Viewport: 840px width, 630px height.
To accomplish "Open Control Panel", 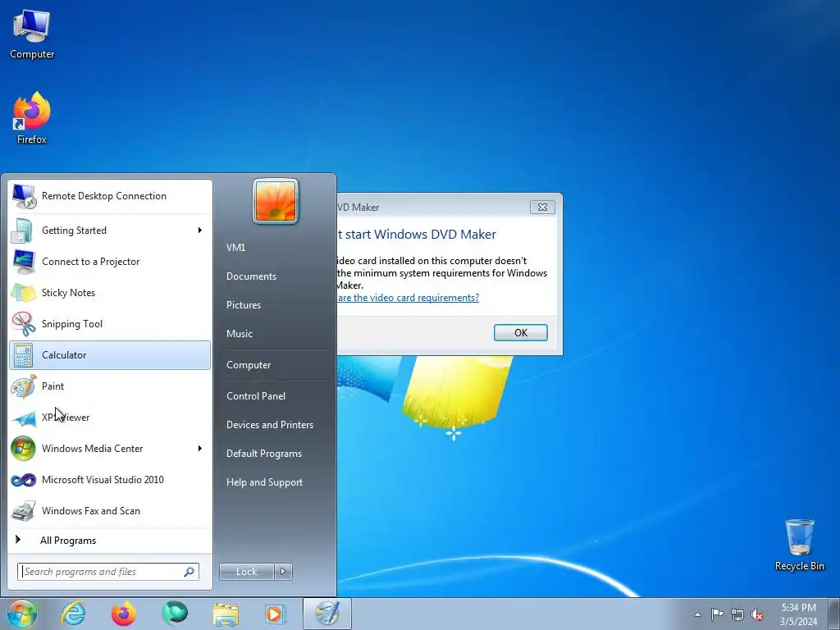I will click(x=256, y=396).
